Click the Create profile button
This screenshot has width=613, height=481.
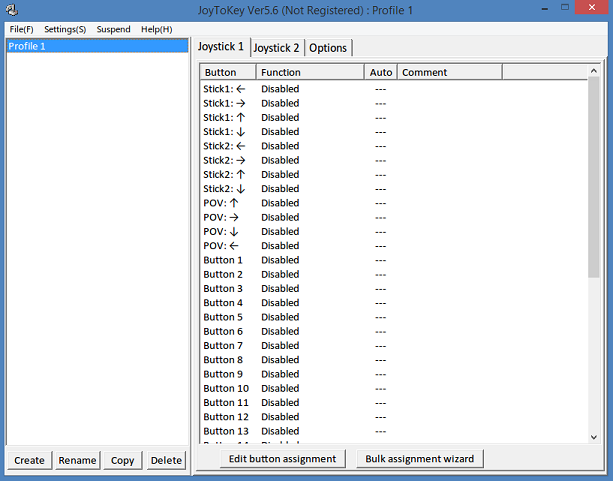[x=29, y=460]
